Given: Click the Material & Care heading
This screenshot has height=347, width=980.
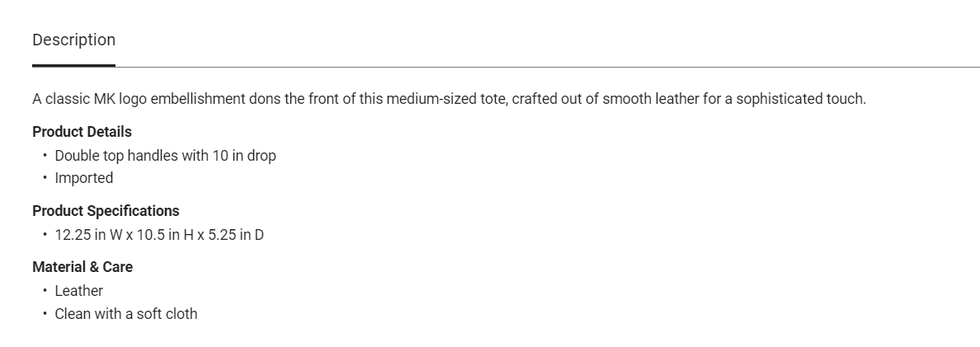Looking at the screenshot, I should [82, 267].
